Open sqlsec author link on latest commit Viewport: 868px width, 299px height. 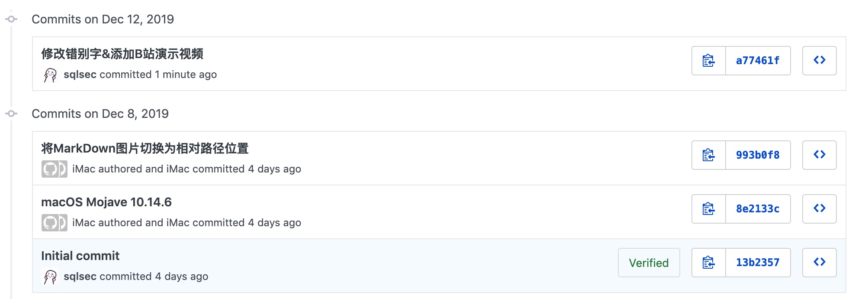click(x=80, y=75)
